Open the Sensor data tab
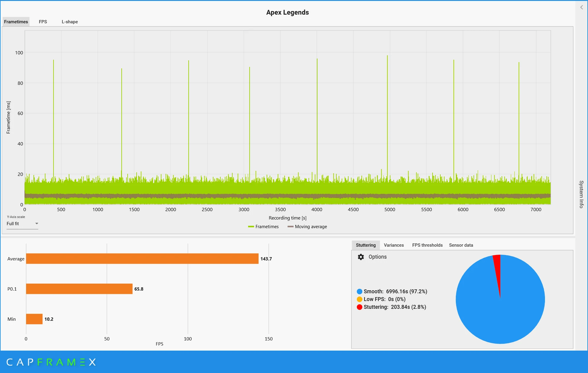The height and width of the screenshot is (373, 588). coord(461,245)
